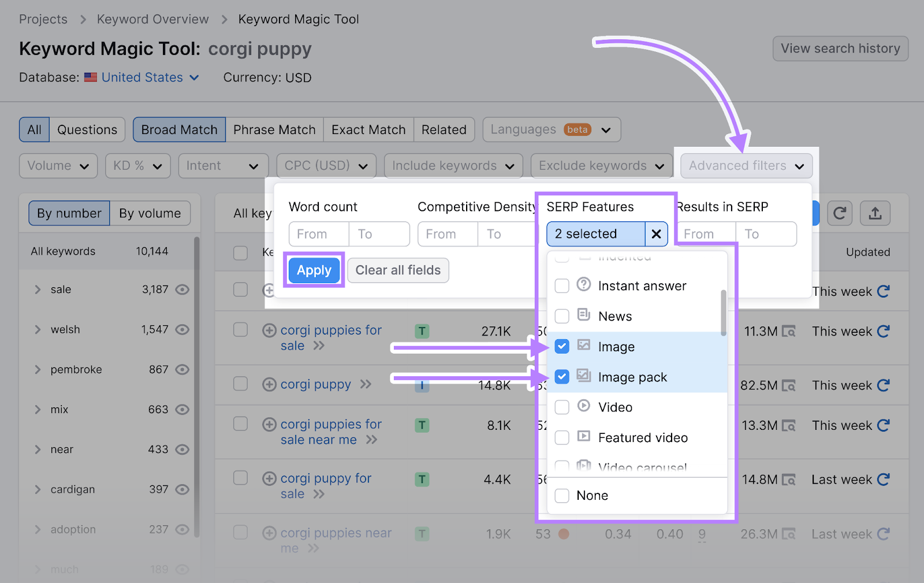The image size is (924, 583).
Task: Refresh the first table row updated this week
Action: point(883,291)
